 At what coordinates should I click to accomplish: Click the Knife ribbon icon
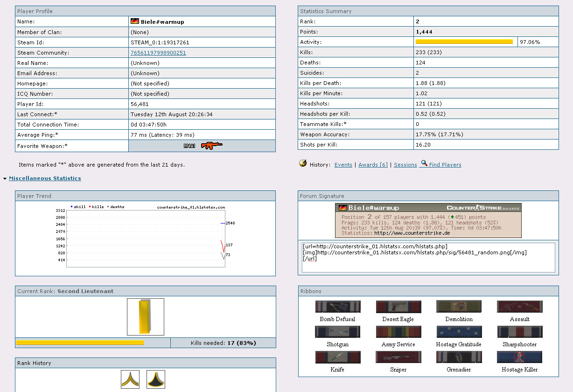pos(337,357)
